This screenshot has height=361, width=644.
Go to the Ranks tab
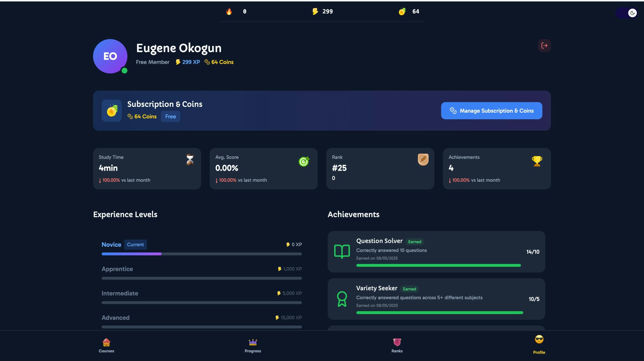[x=397, y=345]
